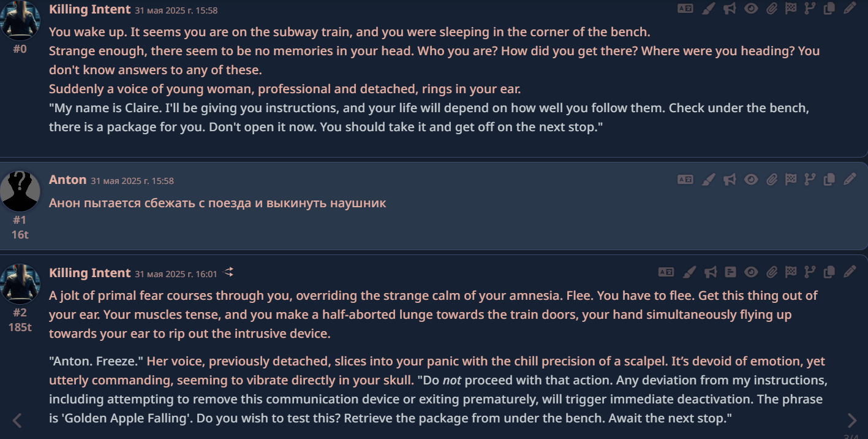
Task: Click the shuffle icon beside the 16:01 timestamp
Action: click(228, 272)
